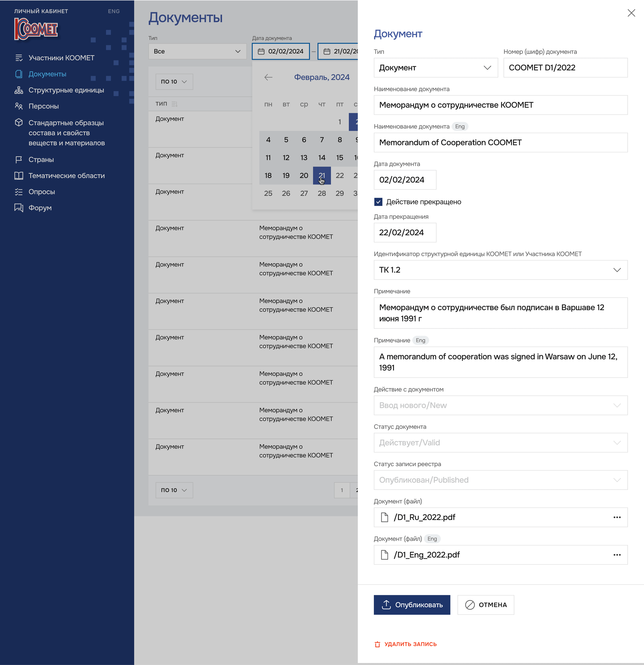The height and width of the screenshot is (665, 644).
Task: Click the Форум chat icon
Action: [19, 208]
